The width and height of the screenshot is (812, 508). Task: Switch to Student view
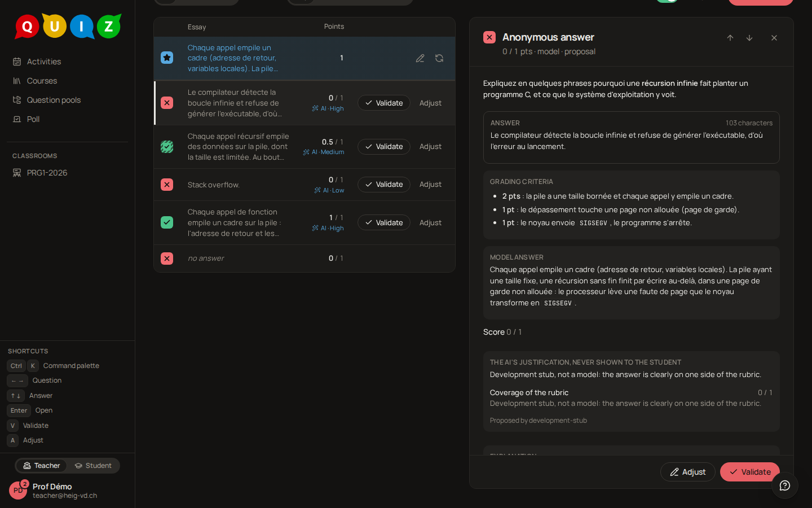click(x=93, y=466)
